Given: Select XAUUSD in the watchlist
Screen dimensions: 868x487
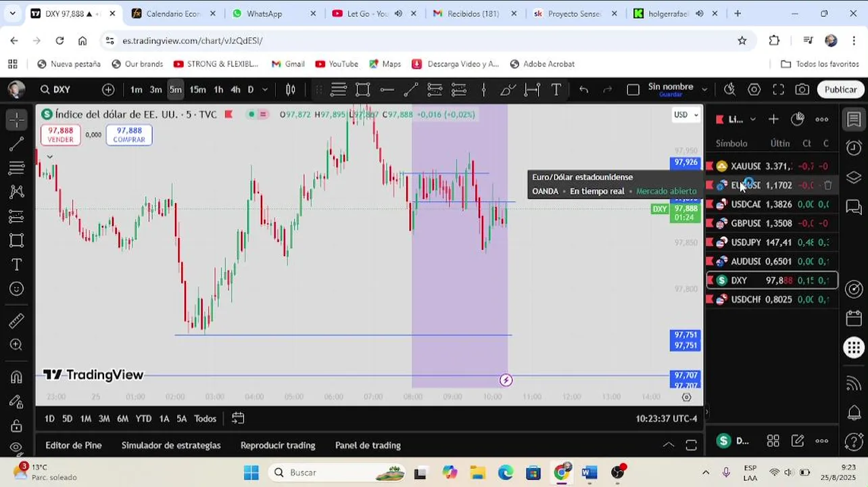Looking at the screenshot, I should (x=772, y=166).
